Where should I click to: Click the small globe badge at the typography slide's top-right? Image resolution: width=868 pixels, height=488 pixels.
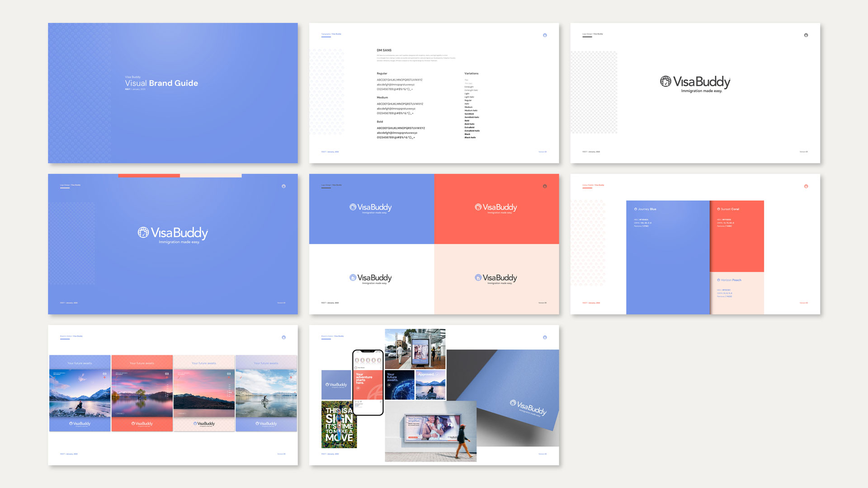[545, 35]
